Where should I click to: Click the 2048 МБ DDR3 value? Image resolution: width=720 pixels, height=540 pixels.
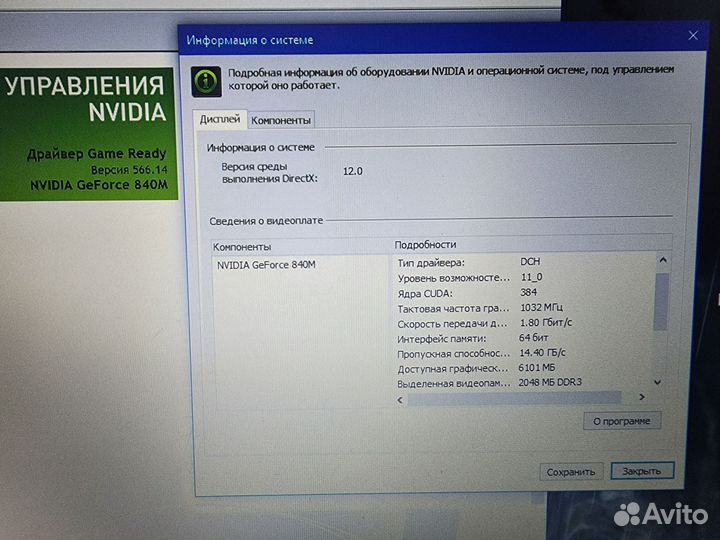(x=550, y=382)
